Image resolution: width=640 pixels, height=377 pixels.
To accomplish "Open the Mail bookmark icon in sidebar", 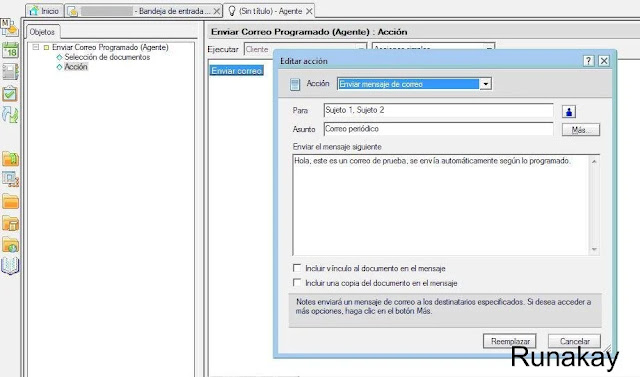I will pyautogui.click(x=9, y=27).
